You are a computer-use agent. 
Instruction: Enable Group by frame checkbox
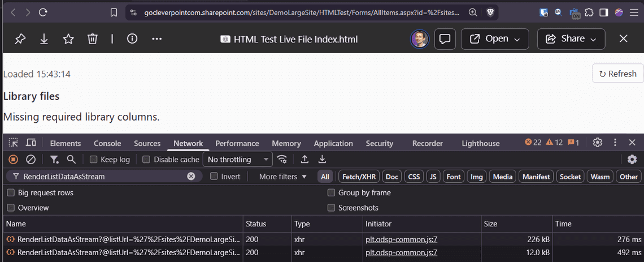pyautogui.click(x=331, y=192)
